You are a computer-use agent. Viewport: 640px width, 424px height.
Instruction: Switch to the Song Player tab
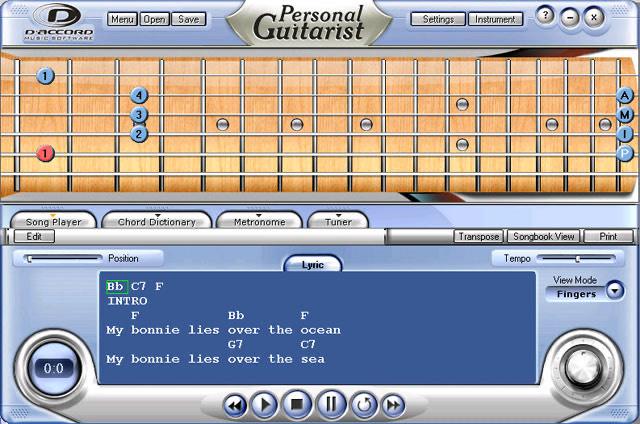53,222
